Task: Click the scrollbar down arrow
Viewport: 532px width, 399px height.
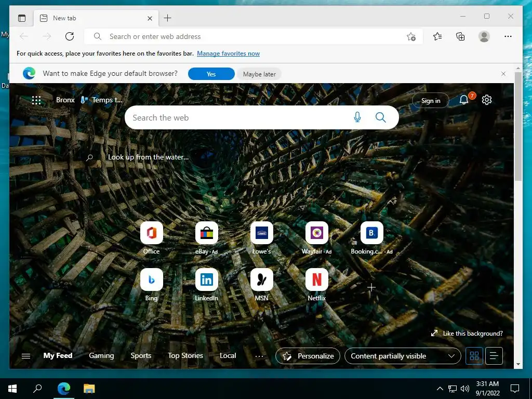Action: [518, 364]
